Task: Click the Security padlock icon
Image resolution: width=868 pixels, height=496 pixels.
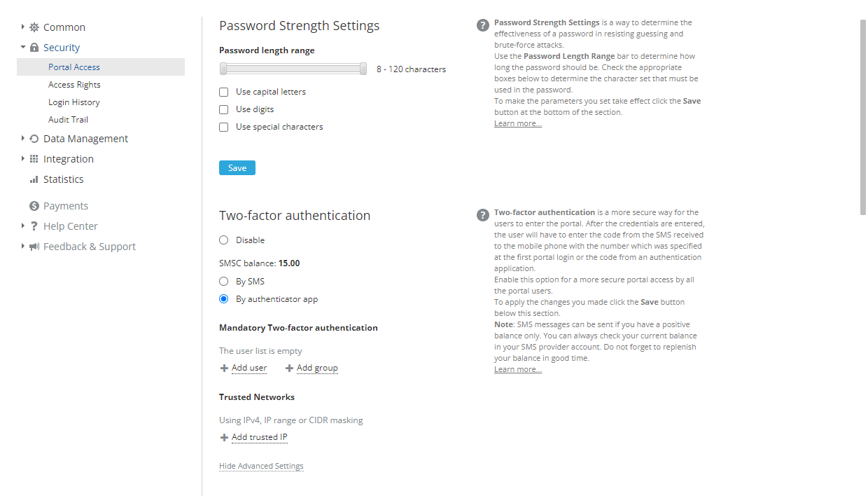Action: (34, 47)
